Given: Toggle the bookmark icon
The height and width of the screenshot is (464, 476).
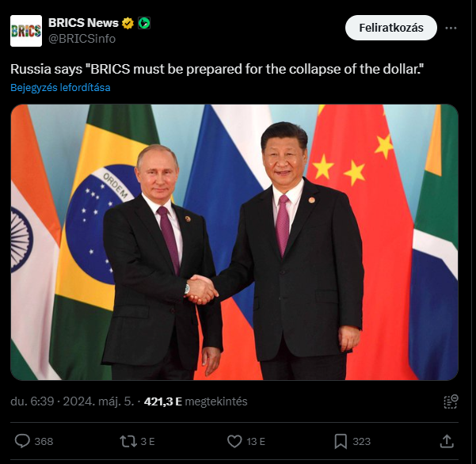Looking at the screenshot, I should 341,441.
